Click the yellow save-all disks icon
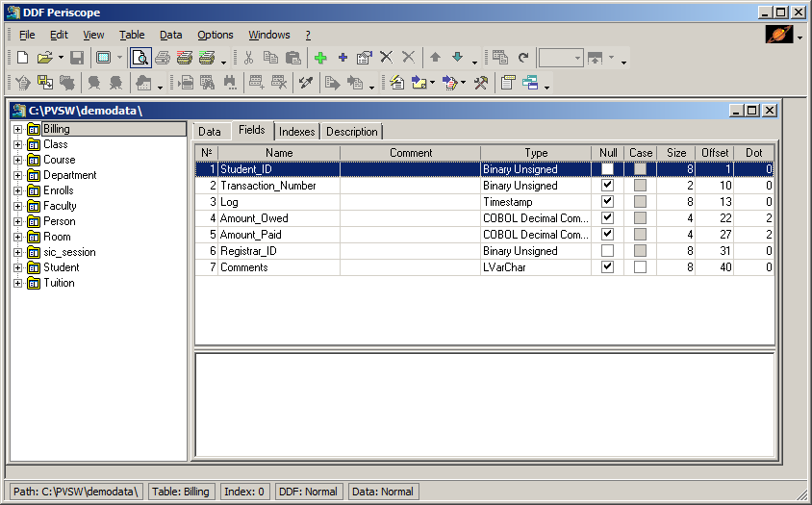The width and height of the screenshot is (812, 505). tap(45, 83)
